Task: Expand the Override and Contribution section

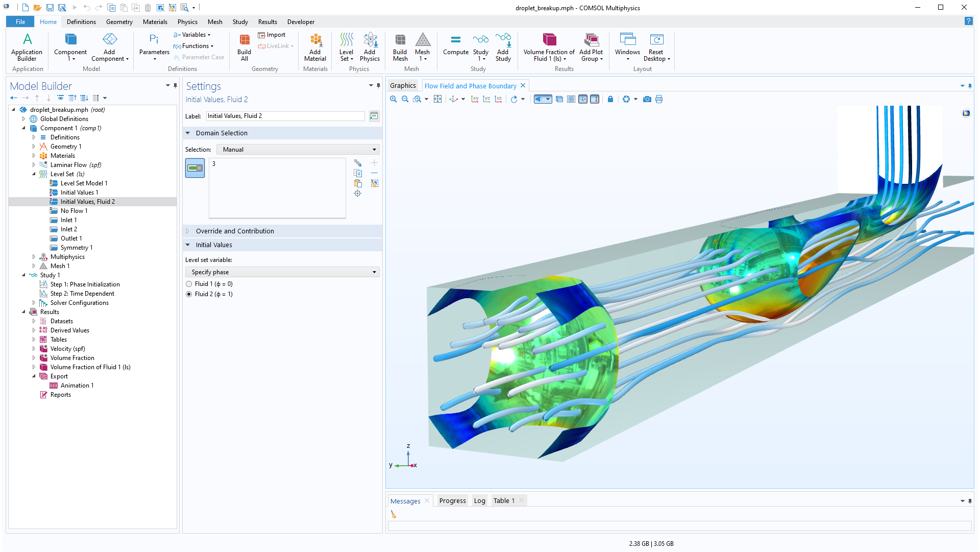Action: [x=235, y=231]
